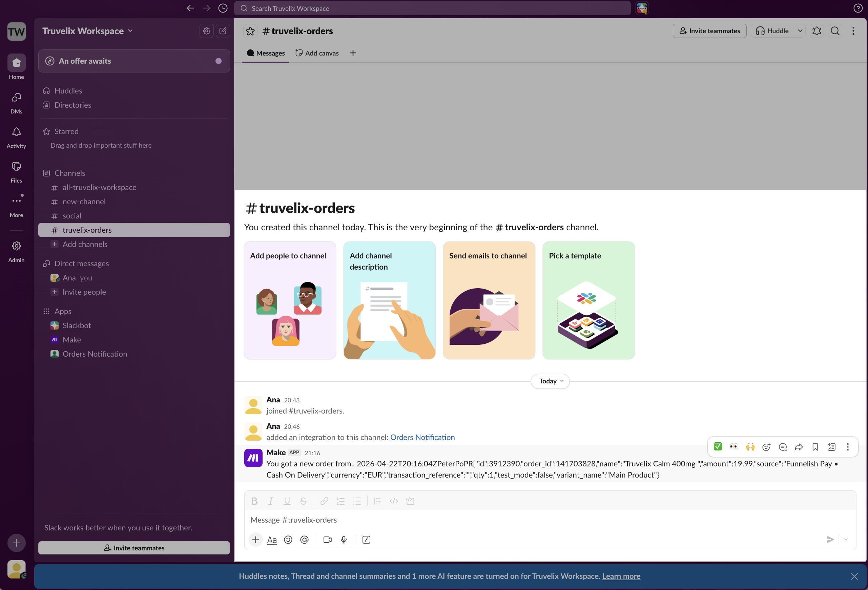Open the Orders Notification integration link
Image resolution: width=868 pixels, height=590 pixels.
pyautogui.click(x=422, y=437)
